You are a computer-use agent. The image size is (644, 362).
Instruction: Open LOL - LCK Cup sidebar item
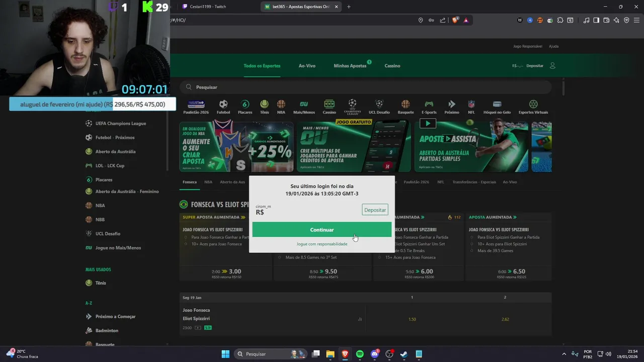point(110,165)
